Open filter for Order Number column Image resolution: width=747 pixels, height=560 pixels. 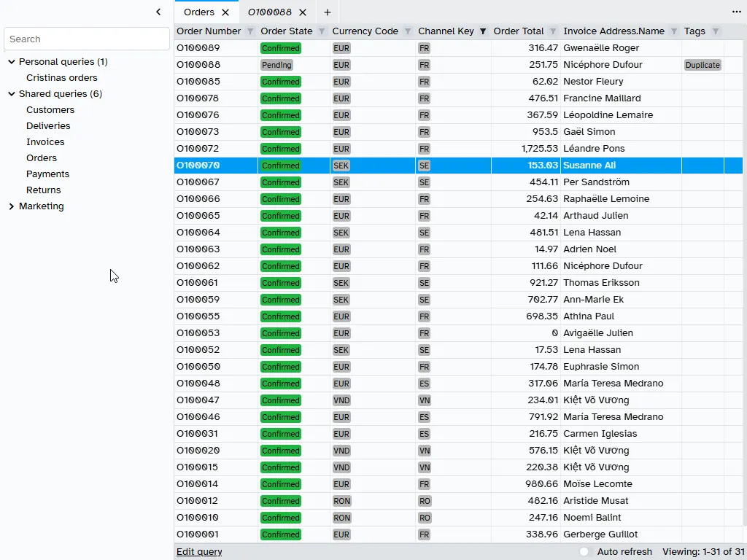pos(250,31)
